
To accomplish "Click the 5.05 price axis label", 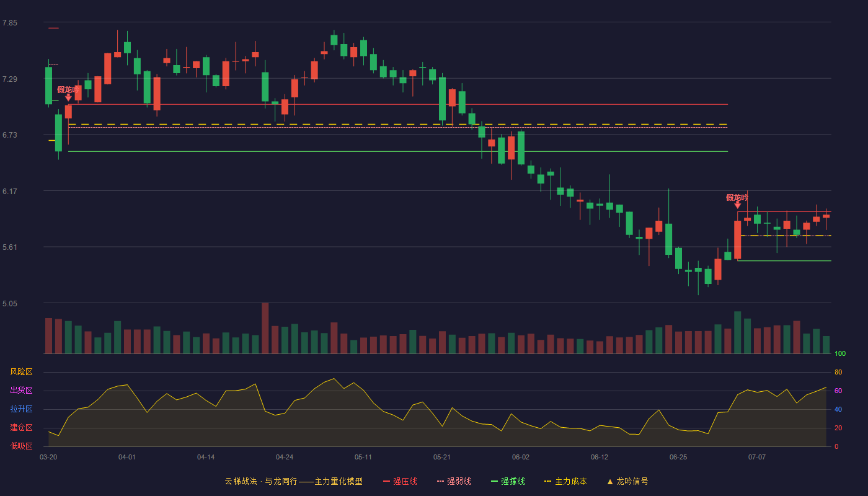I will tap(10, 304).
